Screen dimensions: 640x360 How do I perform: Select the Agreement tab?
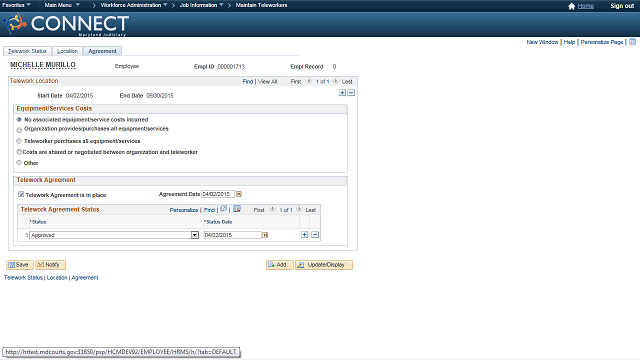pyautogui.click(x=102, y=51)
